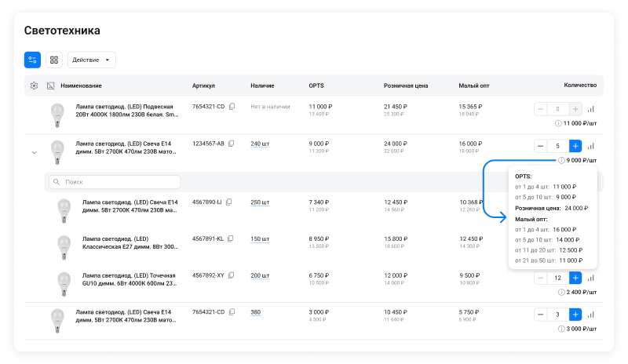Click the 240 шт availability link
Viewport: 628px width, 364px height.
pos(260,144)
